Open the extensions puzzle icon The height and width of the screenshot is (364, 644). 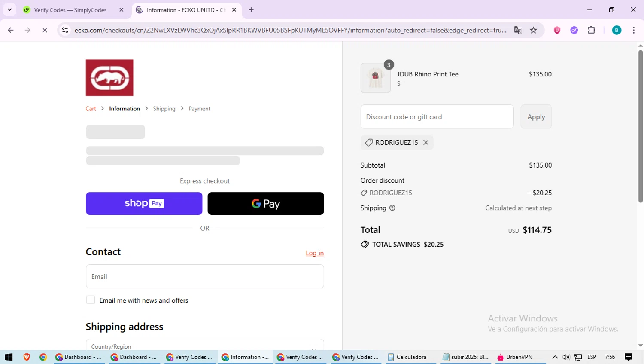click(x=592, y=30)
